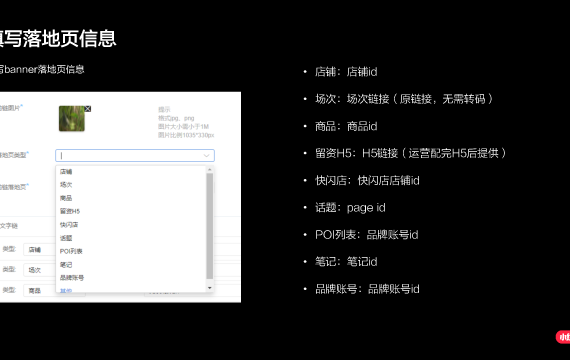Click the 格式jpg、png hint text

coord(176,118)
